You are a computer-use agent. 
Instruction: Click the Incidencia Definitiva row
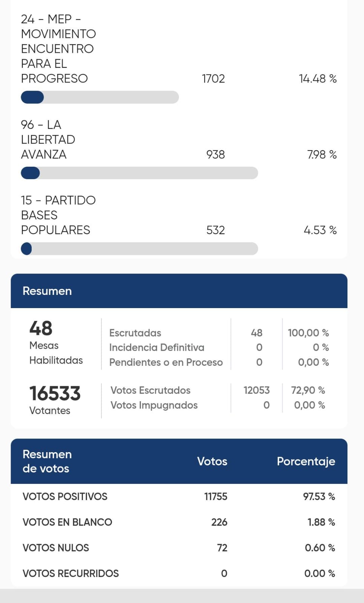tap(219, 347)
